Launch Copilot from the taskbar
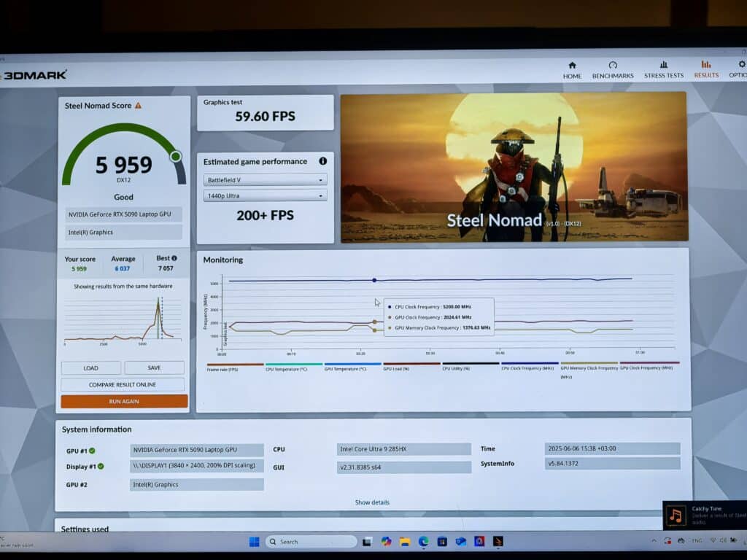The width and height of the screenshot is (747, 560). coord(386,542)
